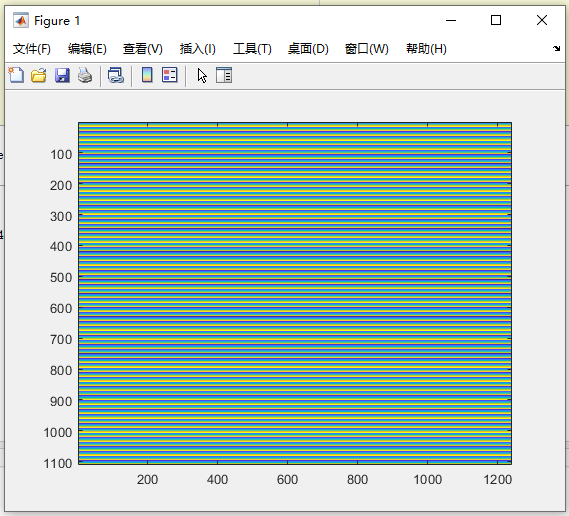The width and height of the screenshot is (569, 516).
Task: Click the dock figure arrow at menu bar right
Action: pos(556,48)
